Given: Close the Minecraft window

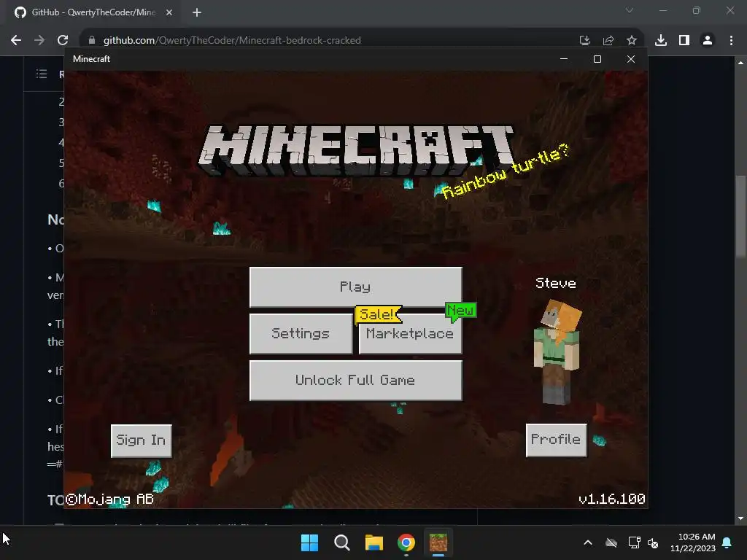Looking at the screenshot, I should 631,59.
